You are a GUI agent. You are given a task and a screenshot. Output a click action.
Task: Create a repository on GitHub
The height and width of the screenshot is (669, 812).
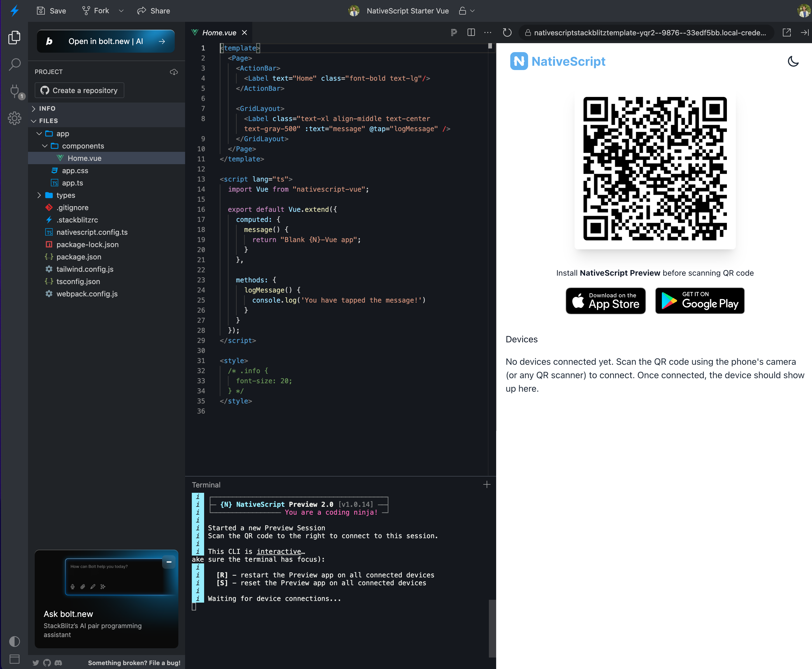(79, 90)
